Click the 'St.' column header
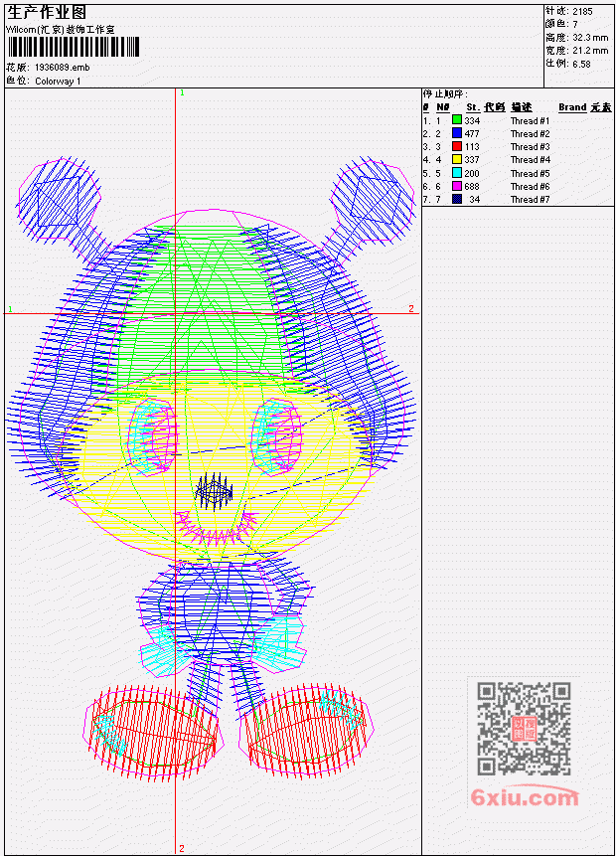Image resolution: width=616 pixels, height=856 pixels. (x=473, y=107)
